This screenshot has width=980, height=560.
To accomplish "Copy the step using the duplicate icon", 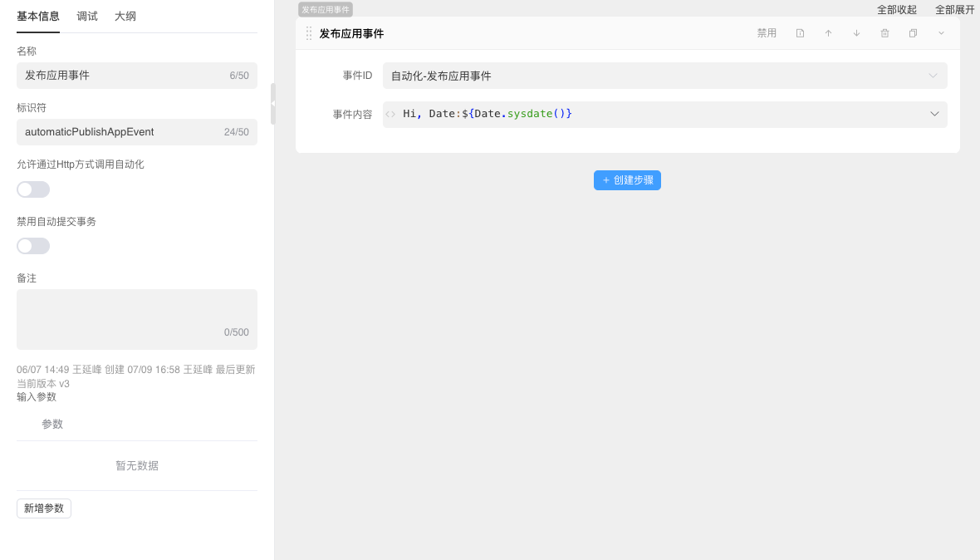I will pyautogui.click(x=913, y=32).
